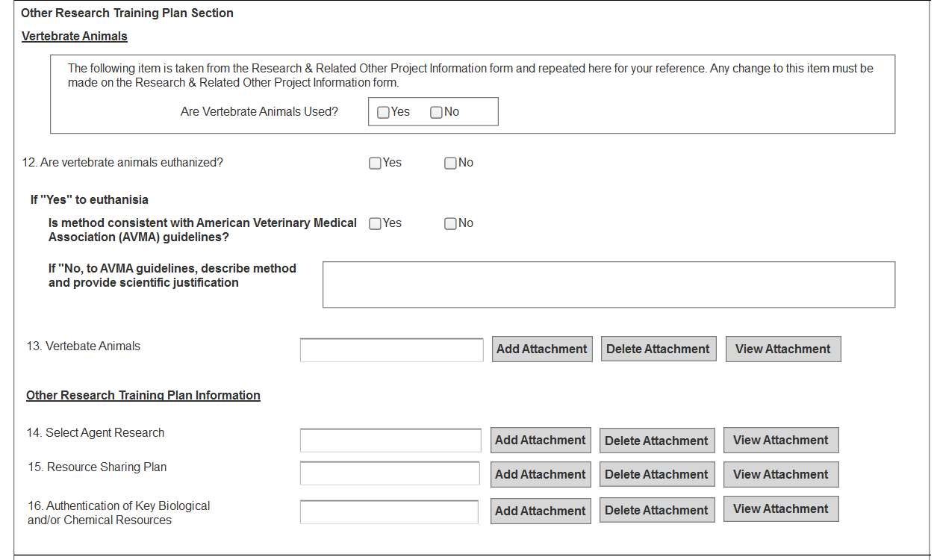This screenshot has height=560, width=937.
Task: Check No for Are Vertebrate Animals Used
Action: tap(437, 113)
